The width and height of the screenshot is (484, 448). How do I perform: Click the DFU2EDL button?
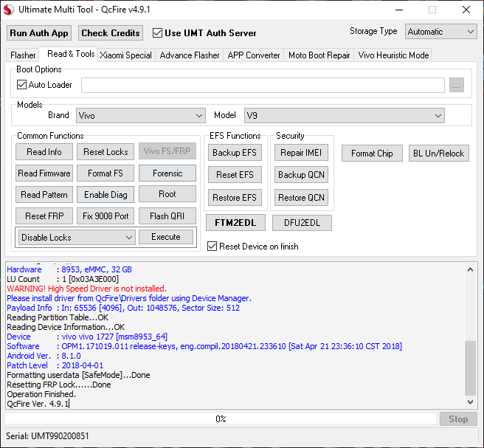[x=302, y=223]
